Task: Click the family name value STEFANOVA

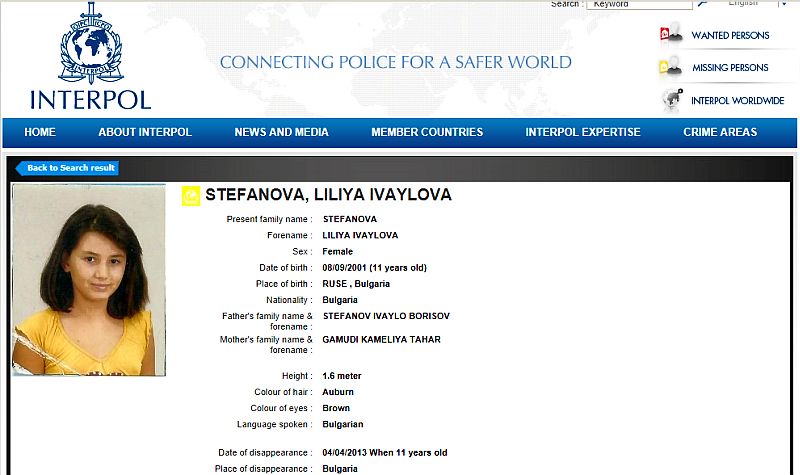Action: (349, 219)
